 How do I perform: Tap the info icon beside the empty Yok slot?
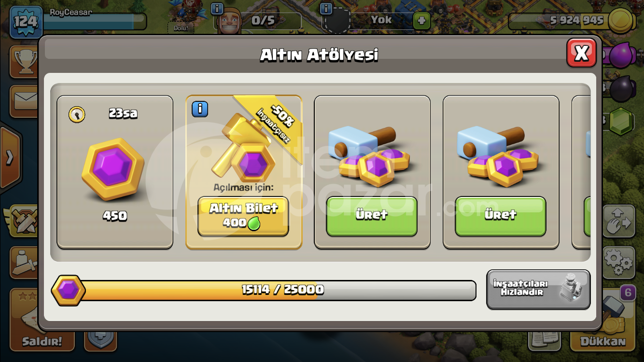tap(326, 9)
